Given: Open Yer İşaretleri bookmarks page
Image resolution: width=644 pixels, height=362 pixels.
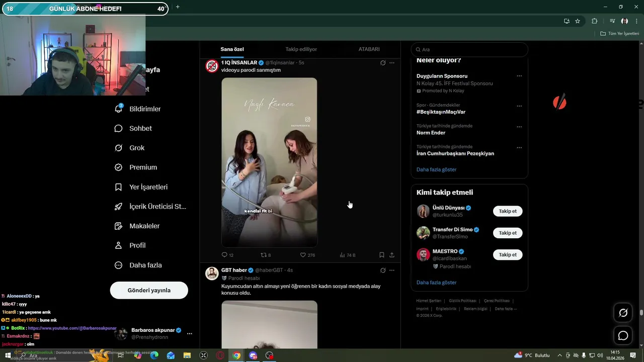Looking at the screenshot, I should click(x=141, y=187).
